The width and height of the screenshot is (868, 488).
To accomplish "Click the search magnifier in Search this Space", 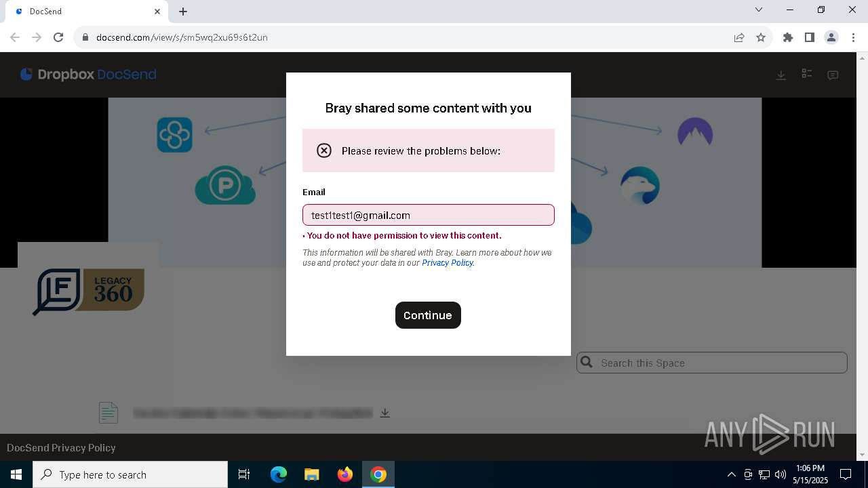I will click(587, 363).
